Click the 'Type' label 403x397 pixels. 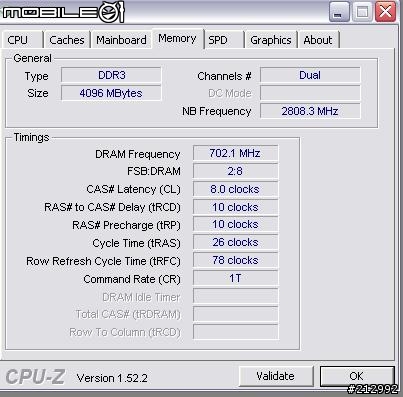click(36, 76)
